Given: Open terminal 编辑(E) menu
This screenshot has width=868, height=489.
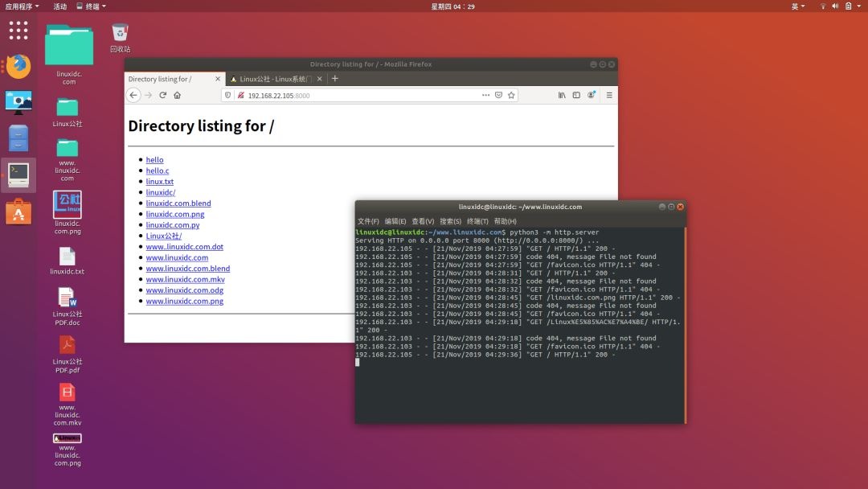Looking at the screenshot, I should click(x=395, y=221).
